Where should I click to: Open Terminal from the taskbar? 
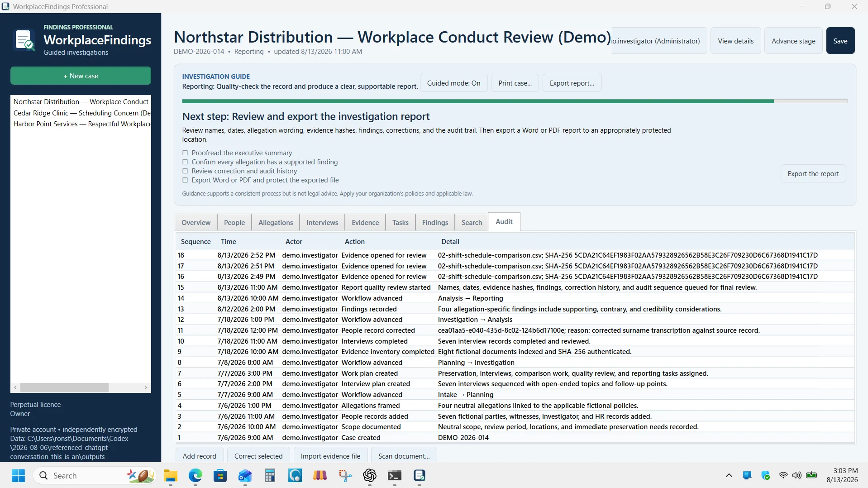click(395, 475)
